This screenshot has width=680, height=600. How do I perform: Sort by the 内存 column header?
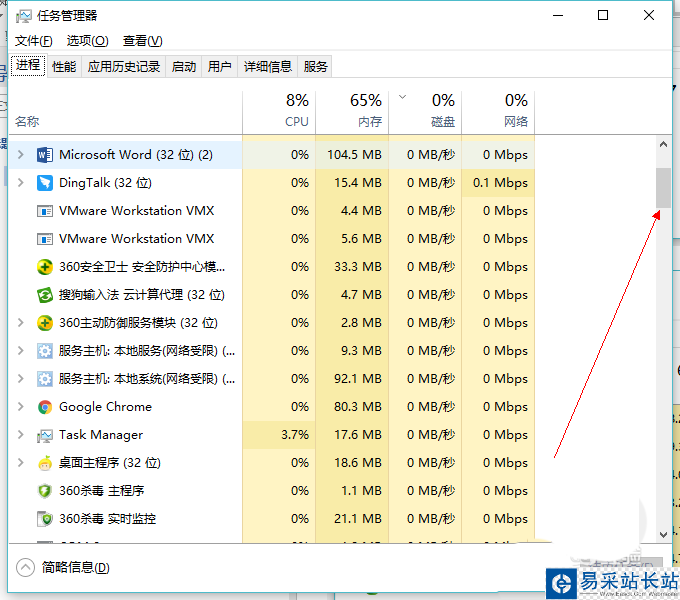(x=352, y=112)
